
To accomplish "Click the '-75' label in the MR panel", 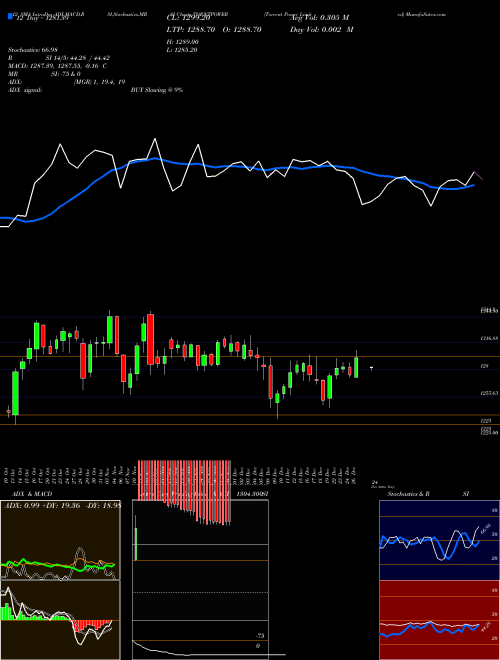I will coord(259,636).
